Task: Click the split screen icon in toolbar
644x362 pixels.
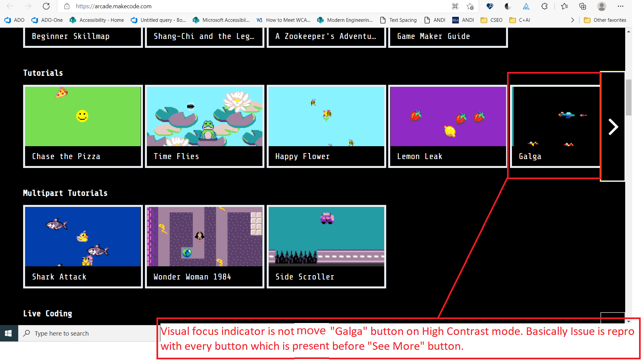Action: click(x=455, y=6)
